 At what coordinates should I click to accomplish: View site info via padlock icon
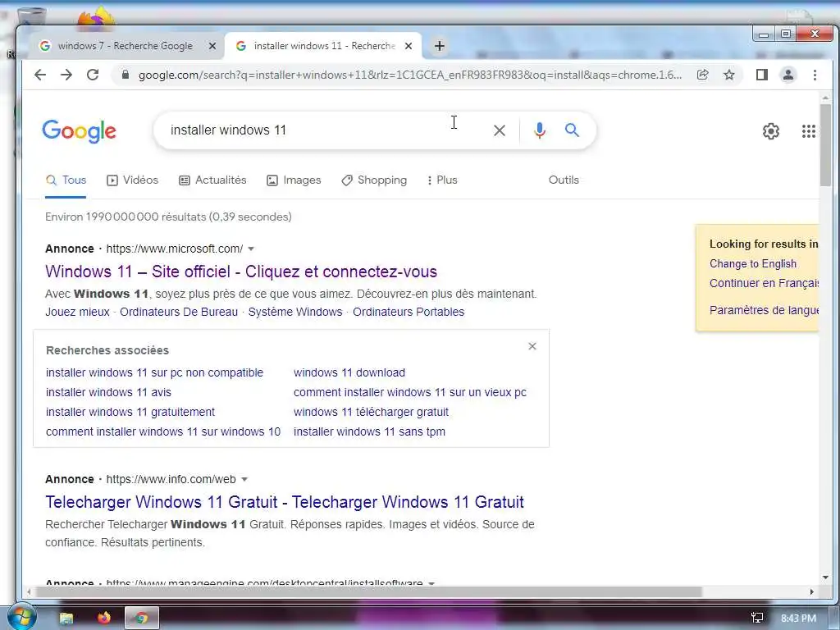(126, 75)
